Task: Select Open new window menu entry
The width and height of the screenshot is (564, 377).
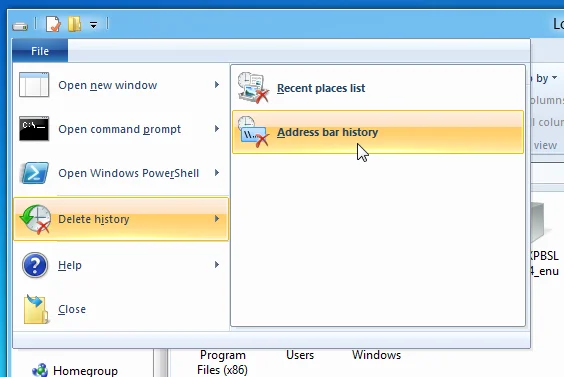Action: coord(121,85)
